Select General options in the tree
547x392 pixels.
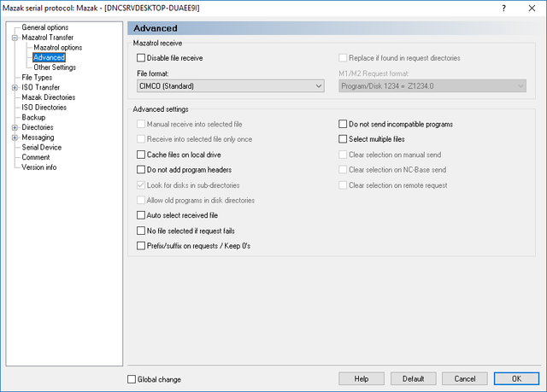45,27
